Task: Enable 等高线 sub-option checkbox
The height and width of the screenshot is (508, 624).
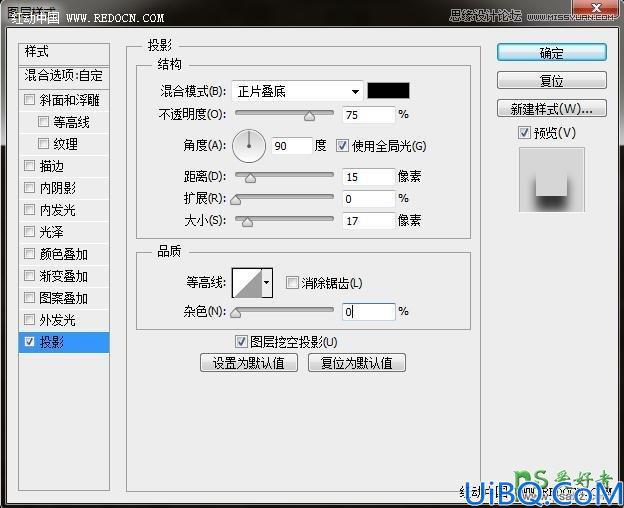Action: tap(43, 121)
